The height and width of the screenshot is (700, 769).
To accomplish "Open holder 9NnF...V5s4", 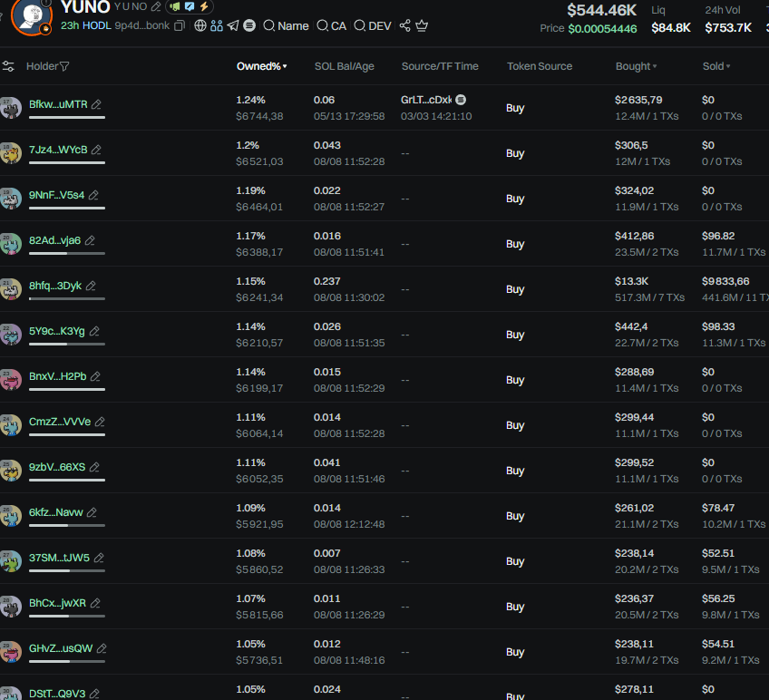I will (x=56, y=195).
